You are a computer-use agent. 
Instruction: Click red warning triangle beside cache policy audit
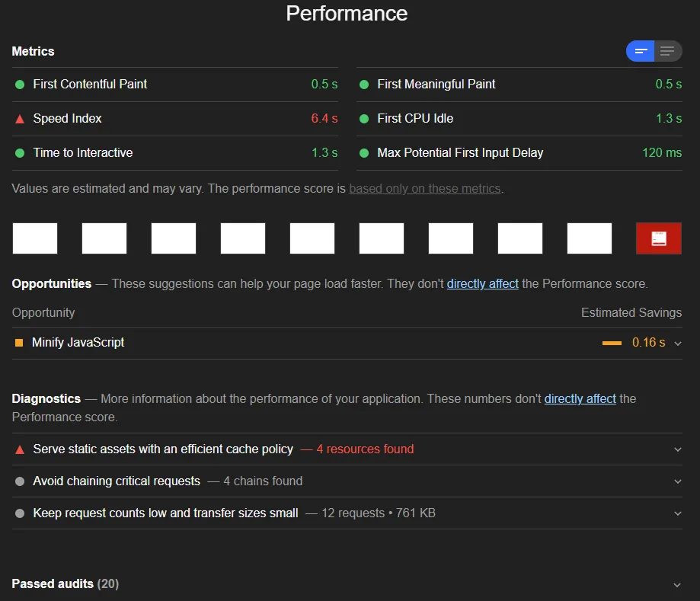(x=20, y=449)
